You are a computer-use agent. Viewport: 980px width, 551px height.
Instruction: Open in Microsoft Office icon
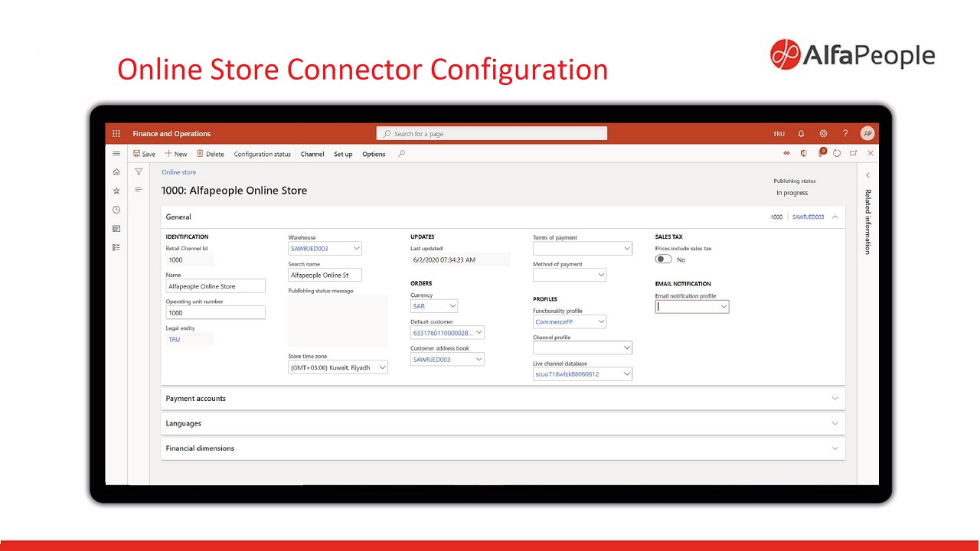click(803, 153)
